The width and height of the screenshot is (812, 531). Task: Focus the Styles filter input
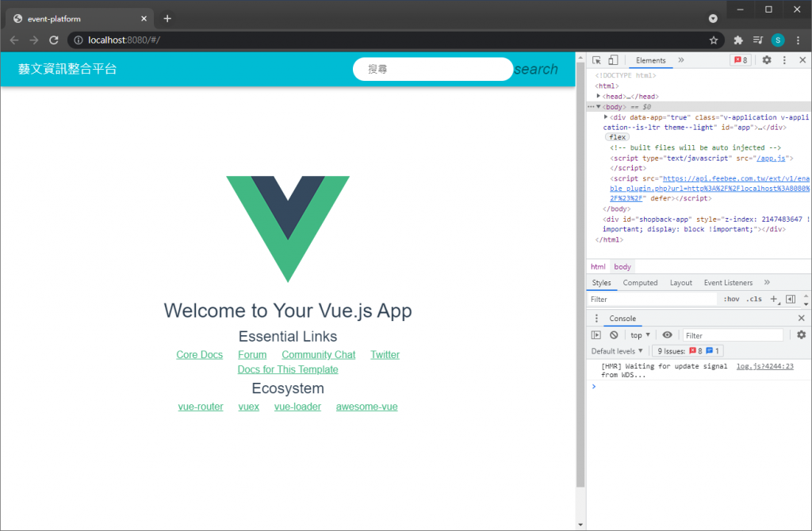652,299
